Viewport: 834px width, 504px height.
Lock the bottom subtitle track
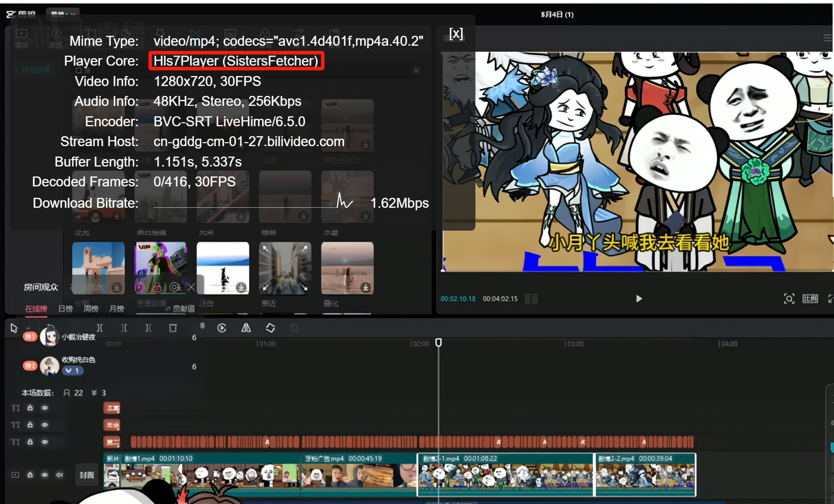30,442
